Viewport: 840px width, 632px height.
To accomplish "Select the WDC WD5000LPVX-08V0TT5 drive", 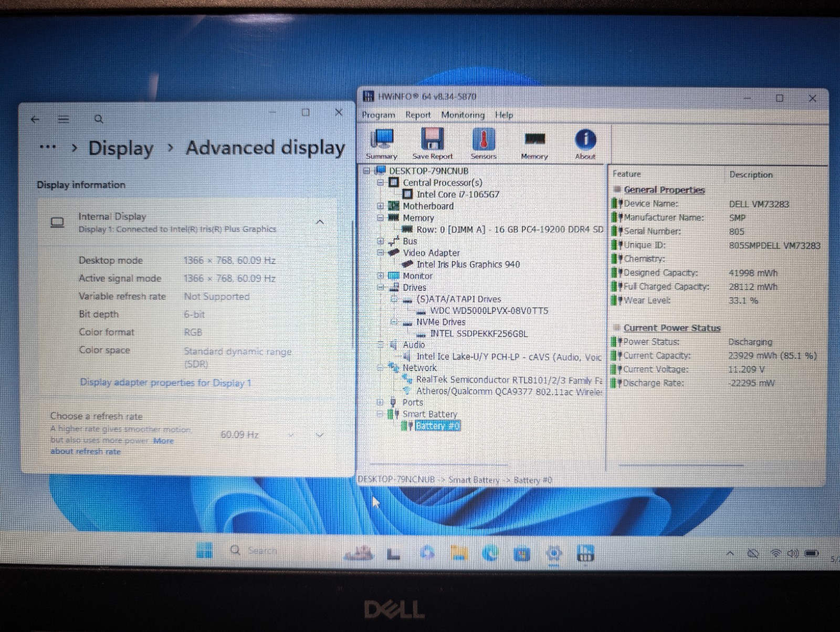I will tap(489, 310).
